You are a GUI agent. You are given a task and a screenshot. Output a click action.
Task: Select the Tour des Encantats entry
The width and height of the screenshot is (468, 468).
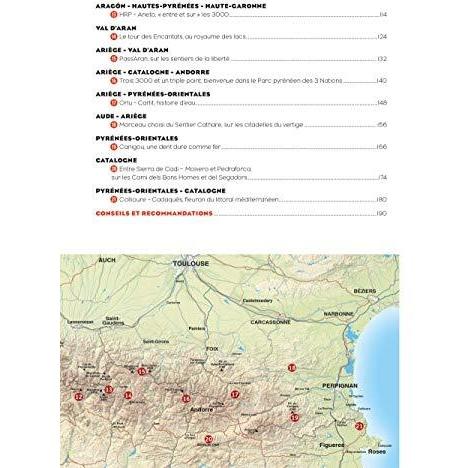(248, 37)
